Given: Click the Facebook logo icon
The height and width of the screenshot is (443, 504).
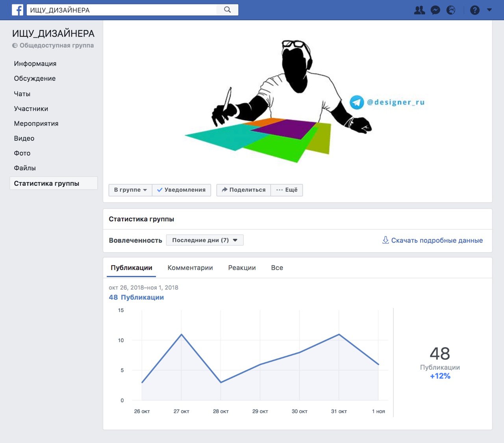Looking at the screenshot, I should click(x=17, y=10).
